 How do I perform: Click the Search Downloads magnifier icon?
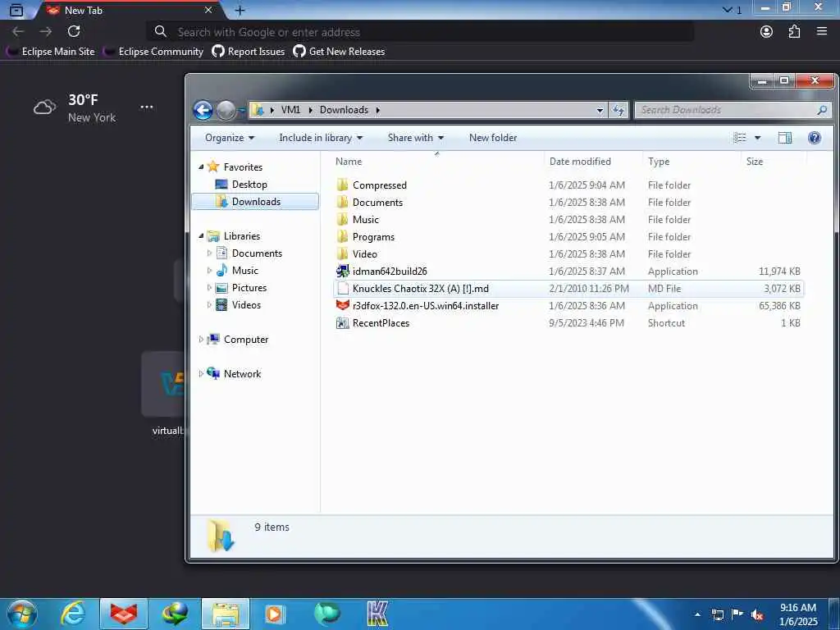click(x=822, y=110)
